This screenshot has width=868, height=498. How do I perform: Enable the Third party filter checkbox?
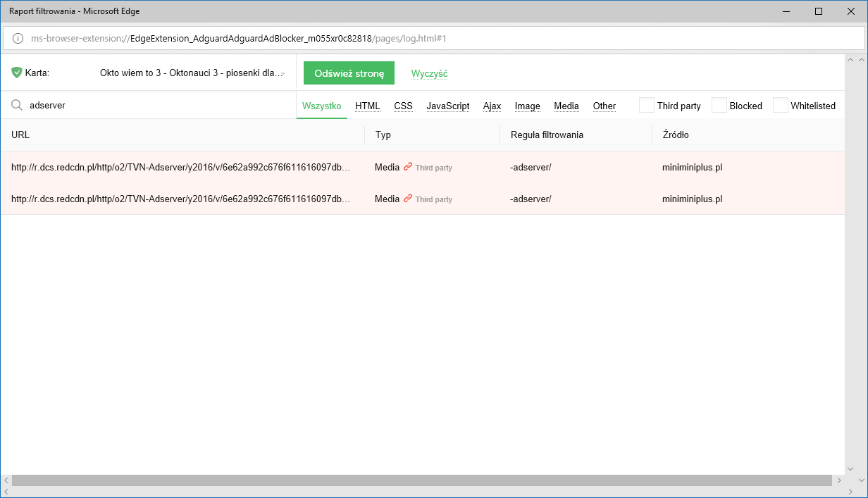(x=647, y=105)
